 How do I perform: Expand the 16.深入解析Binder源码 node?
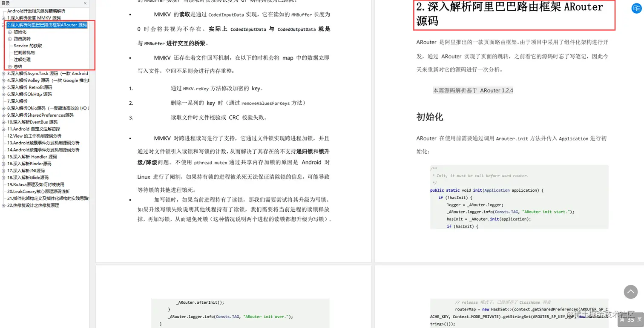point(3,164)
